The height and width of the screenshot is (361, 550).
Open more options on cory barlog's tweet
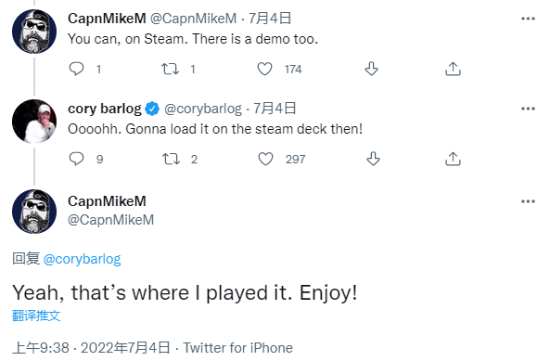coord(528,109)
